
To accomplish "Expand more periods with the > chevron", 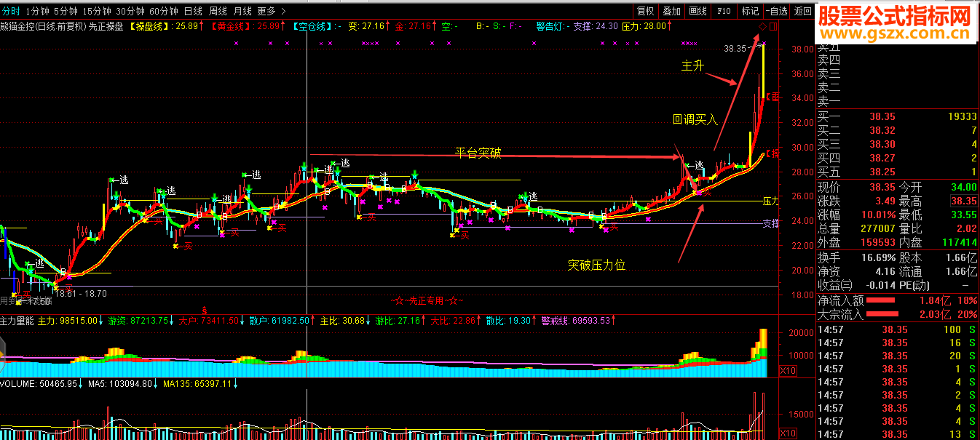I will (x=283, y=11).
